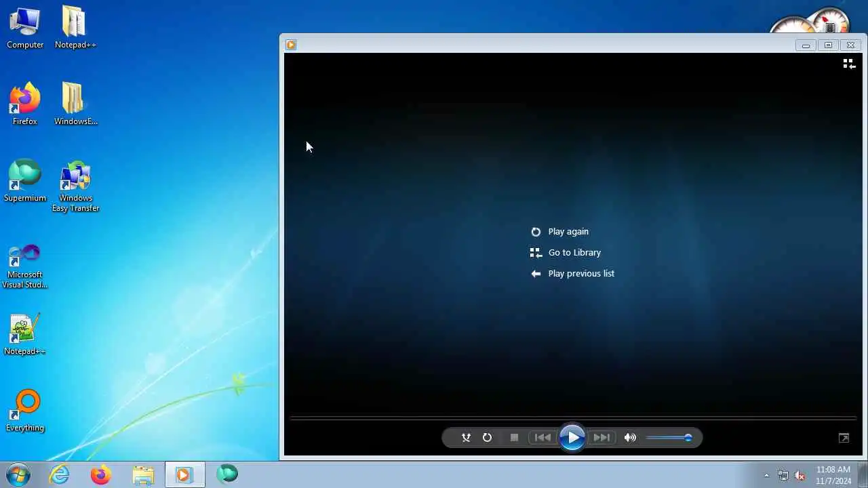Select the Everything search shortcut

(x=25, y=411)
